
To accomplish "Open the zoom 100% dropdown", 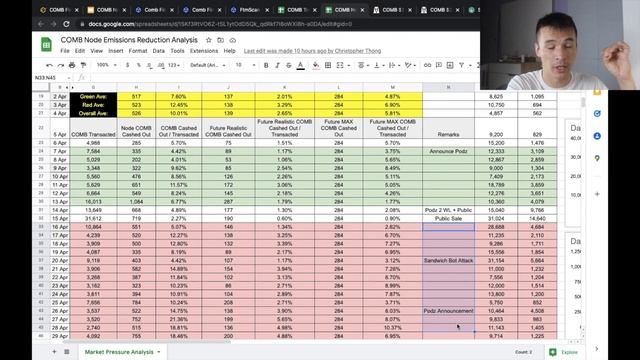I will (107, 65).
